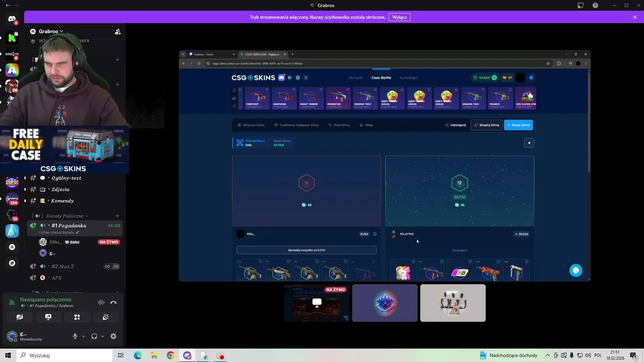The height and width of the screenshot is (362, 644).
Task: Select Moje bitwy filter in stream
Action: point(339,125)
